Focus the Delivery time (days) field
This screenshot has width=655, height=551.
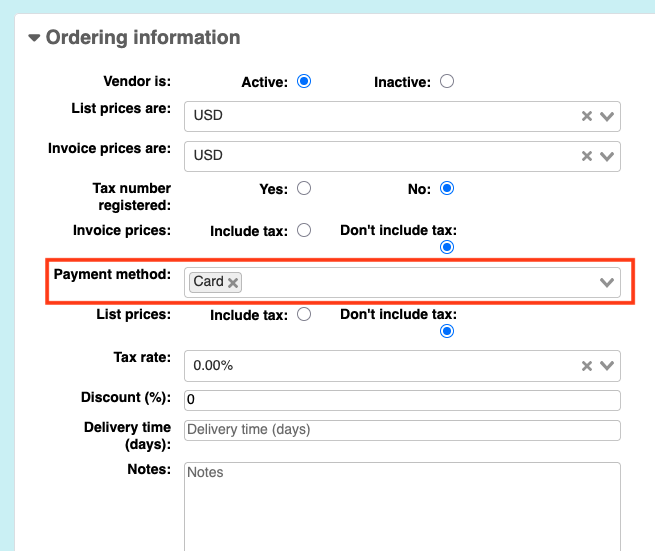click(402, 430)
